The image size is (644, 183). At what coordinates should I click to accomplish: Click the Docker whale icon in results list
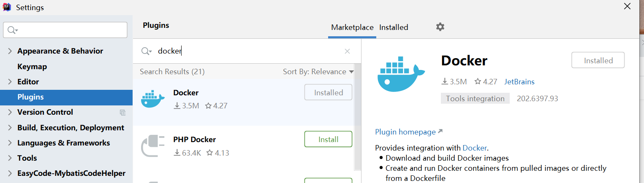click(153, 100)
